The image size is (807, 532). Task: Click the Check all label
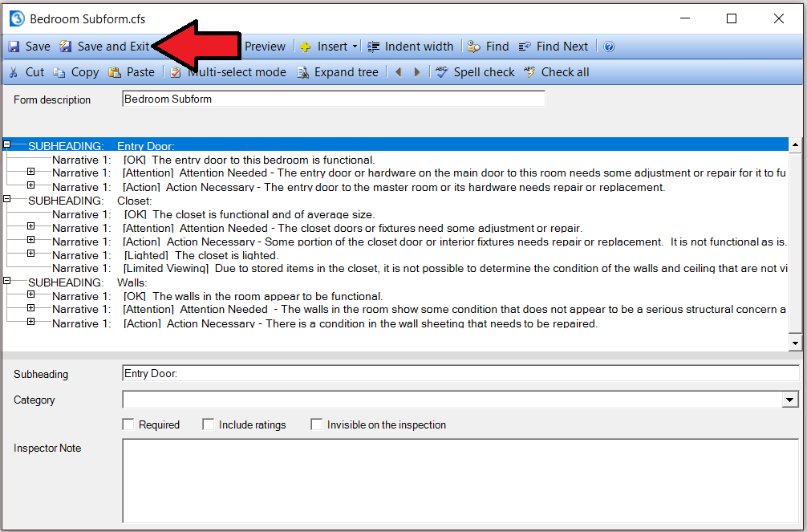[x=565, y=72]
